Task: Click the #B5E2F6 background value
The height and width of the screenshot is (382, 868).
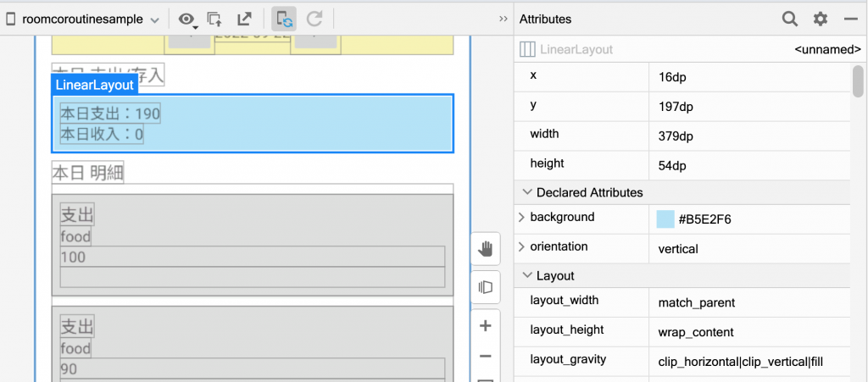Action: [x=704, y=219]
